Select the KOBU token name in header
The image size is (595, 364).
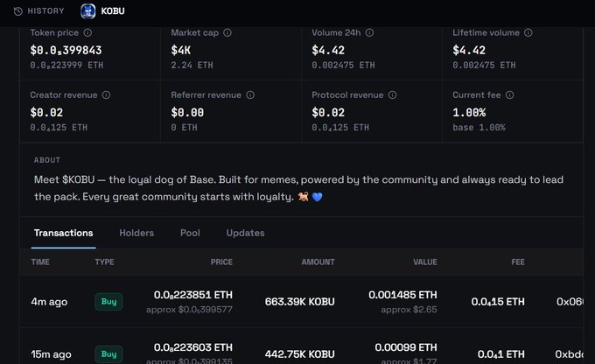point(113,11)
